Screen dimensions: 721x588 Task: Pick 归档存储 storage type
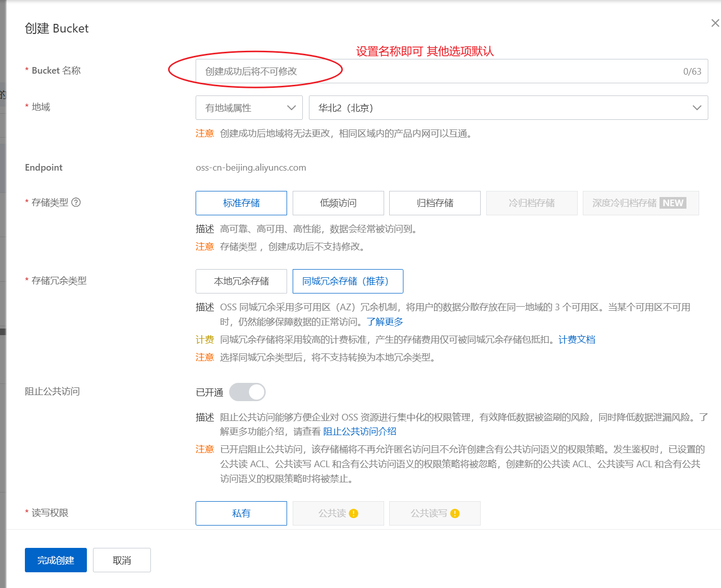[434, 203]
